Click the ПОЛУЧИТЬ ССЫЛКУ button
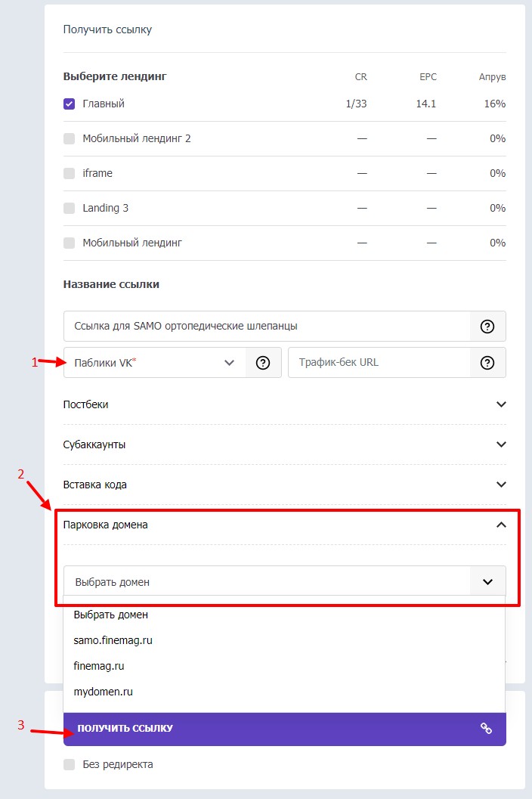The width and height of the screenshot is (532, 799). 284,729
